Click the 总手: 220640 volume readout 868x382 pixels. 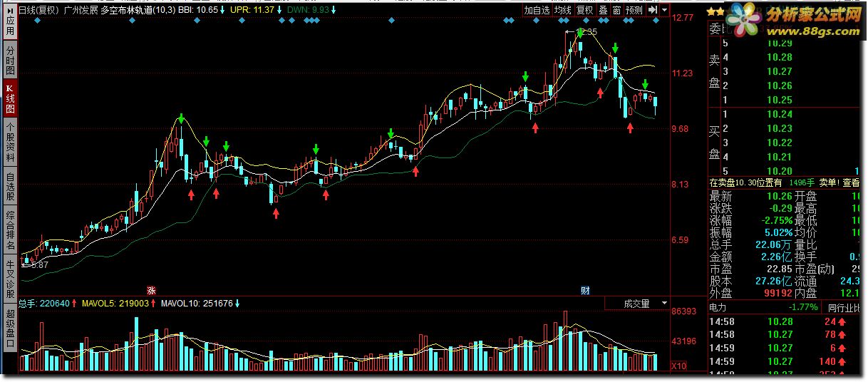(x=44, y=304)
